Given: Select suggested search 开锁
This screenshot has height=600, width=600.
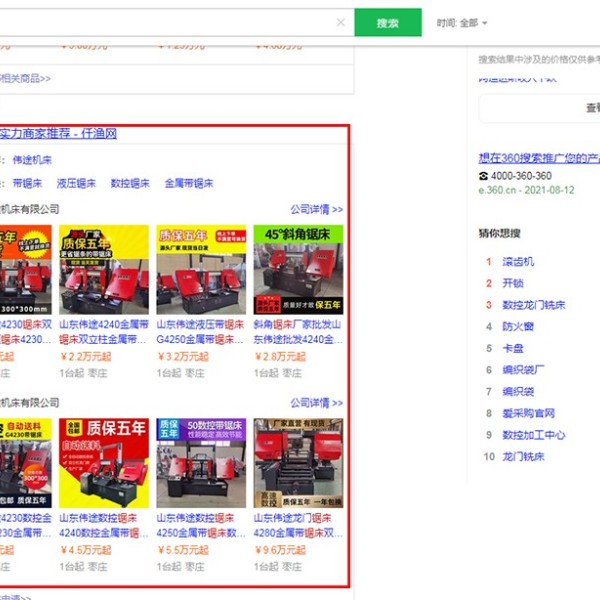Looking at the screenshot, I should click(513, 284).
